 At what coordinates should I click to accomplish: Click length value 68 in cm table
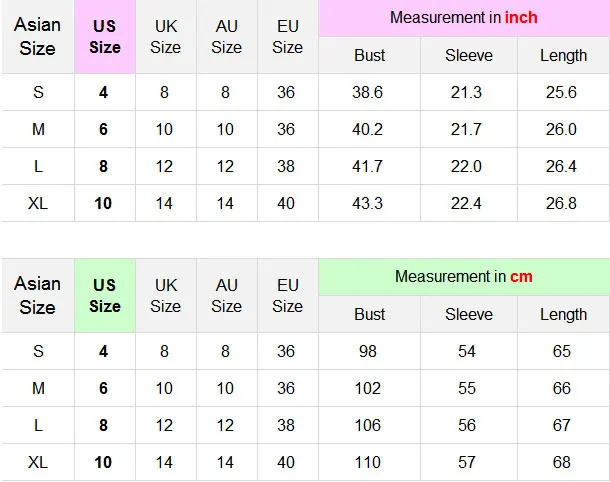[x=561, y=462]
